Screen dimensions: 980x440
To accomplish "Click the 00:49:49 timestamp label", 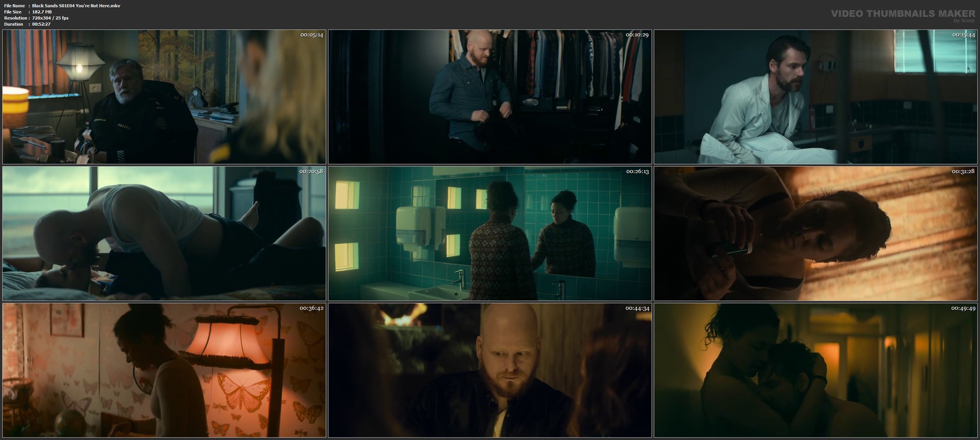I will point(963,308).
